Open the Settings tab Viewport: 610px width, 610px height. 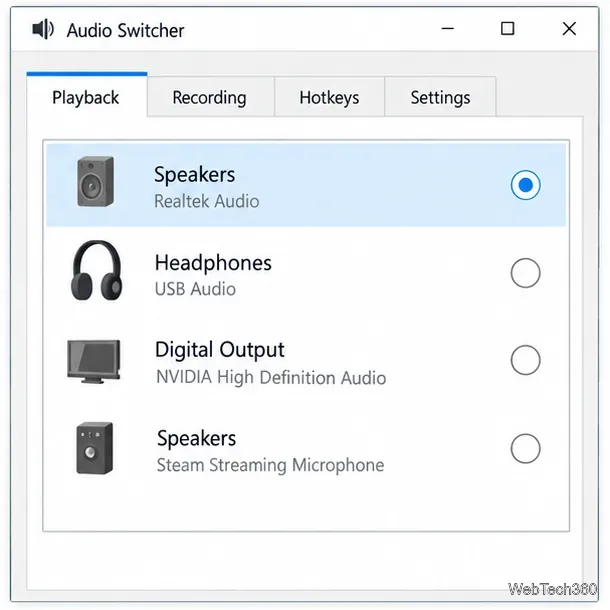[440, 97]
